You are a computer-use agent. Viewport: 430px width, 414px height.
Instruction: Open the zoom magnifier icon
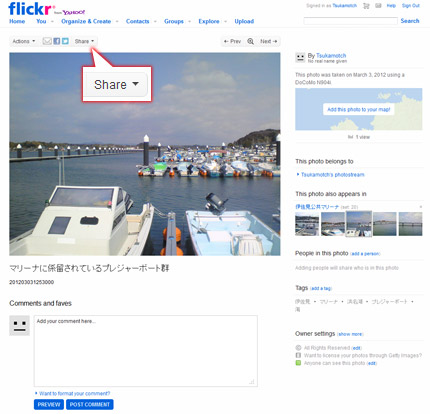click(x=251, y=41)
